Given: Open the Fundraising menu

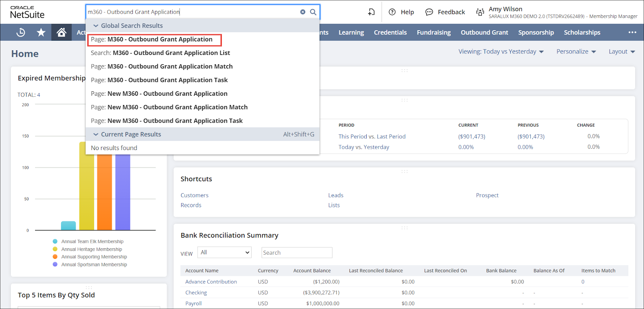Looking at the screenshot, I should point(433,33).
